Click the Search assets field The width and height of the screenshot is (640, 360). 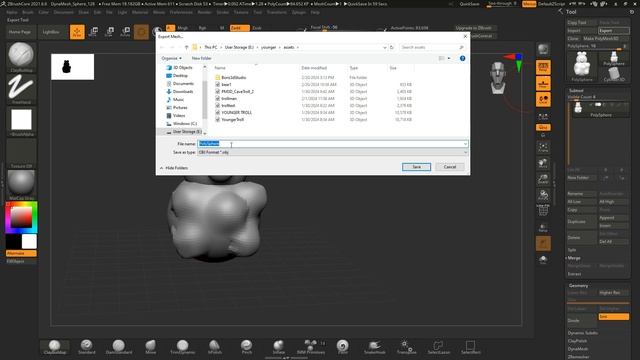point(432,47)
